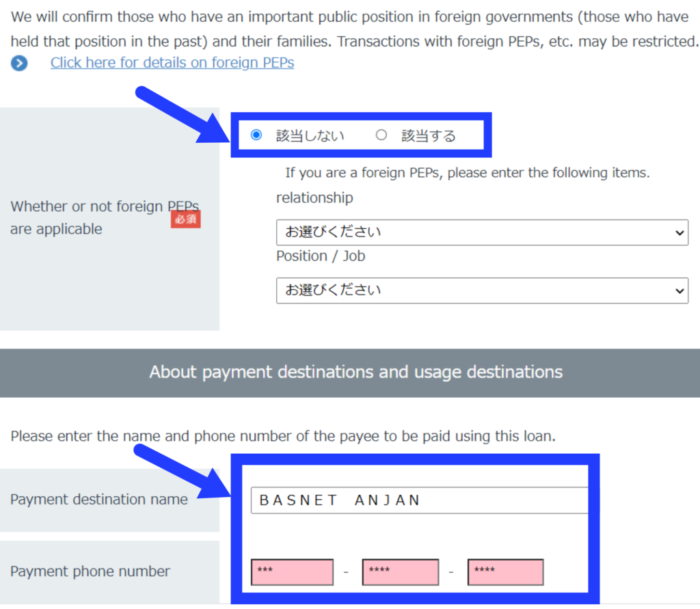The height and width of the screenshot is (609, 700).
Task: Click the 'If you are a foreign PEPs' instruction text
Action: tap(467, 173)
